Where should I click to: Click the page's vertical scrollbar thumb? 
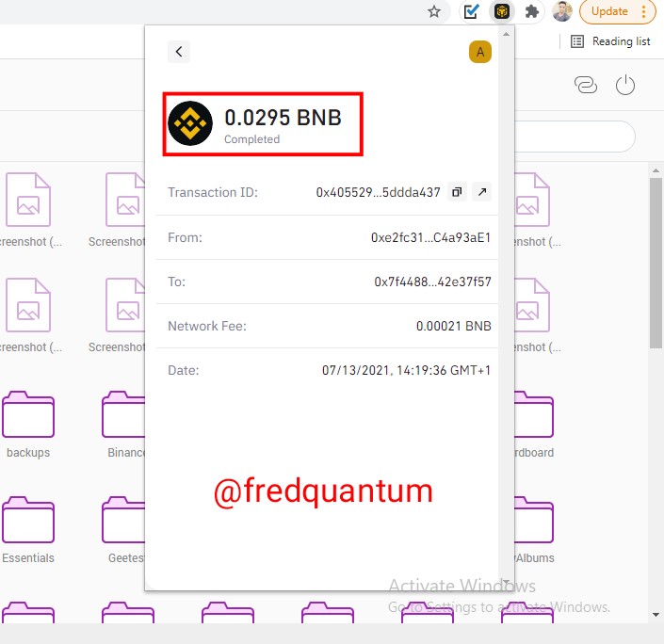(656, 263)
